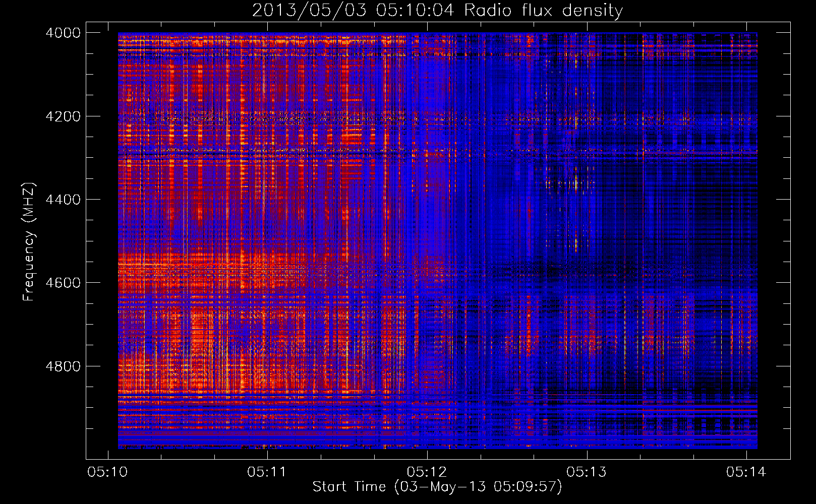Click the plot title 'Radio flux density'
This screenshot has width=816, height=504.
click(x=543, y=11)
